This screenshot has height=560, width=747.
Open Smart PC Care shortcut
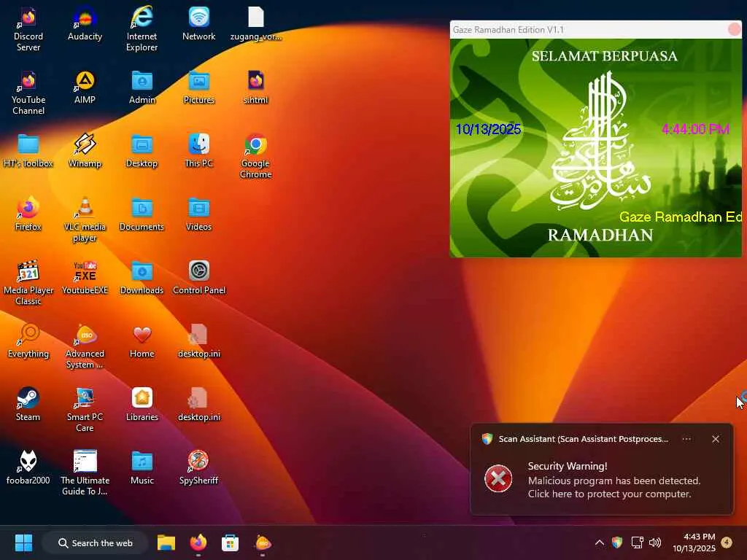(x=85, y=409)
